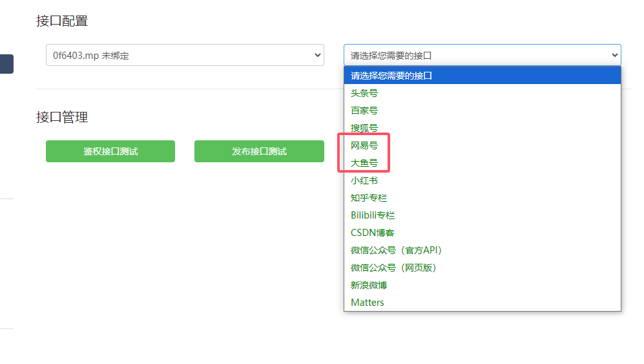
Task: Select 微信公众号（网页版）option
Action: (398, 268)
